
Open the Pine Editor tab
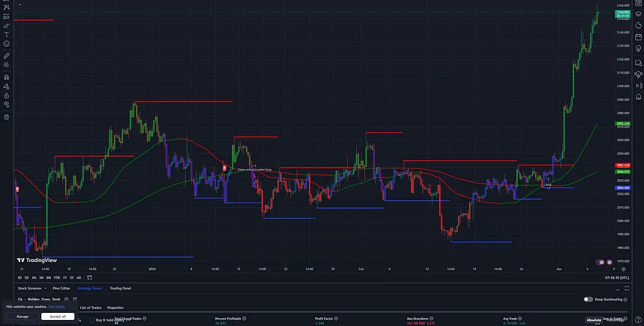(x=61, y=288)
